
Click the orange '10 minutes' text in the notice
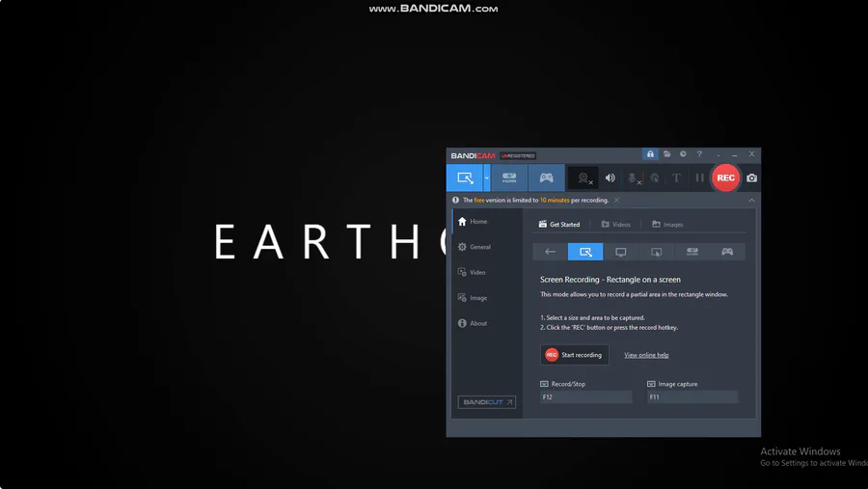(555, 201)
